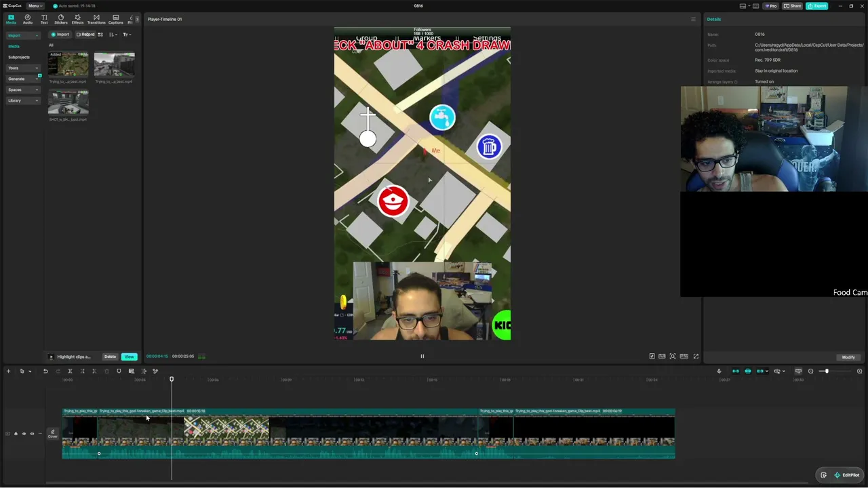868x488 pixels.
Task: Click View on highlight clips notice
Action: (x=129, y=357)
